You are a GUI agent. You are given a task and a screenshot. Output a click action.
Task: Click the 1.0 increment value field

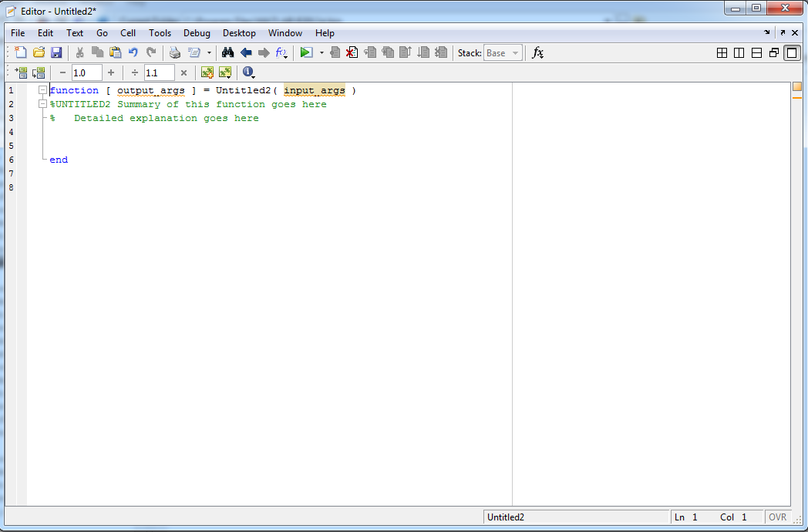(x=86, y=72)
